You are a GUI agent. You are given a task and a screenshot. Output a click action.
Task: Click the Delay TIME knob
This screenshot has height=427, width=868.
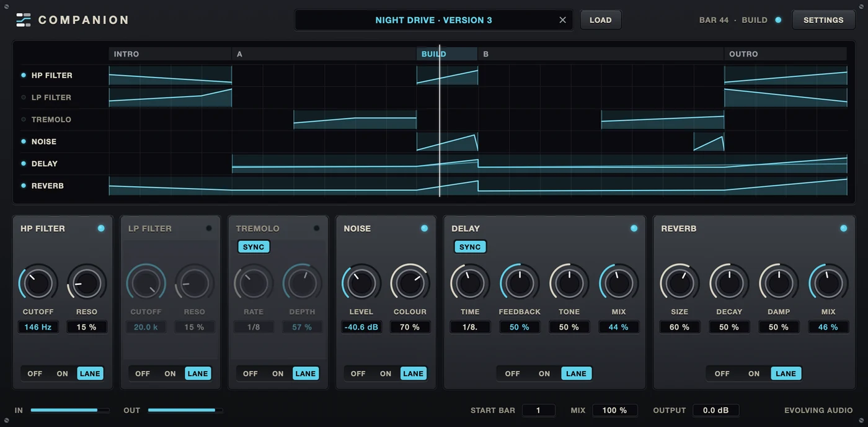470,284
